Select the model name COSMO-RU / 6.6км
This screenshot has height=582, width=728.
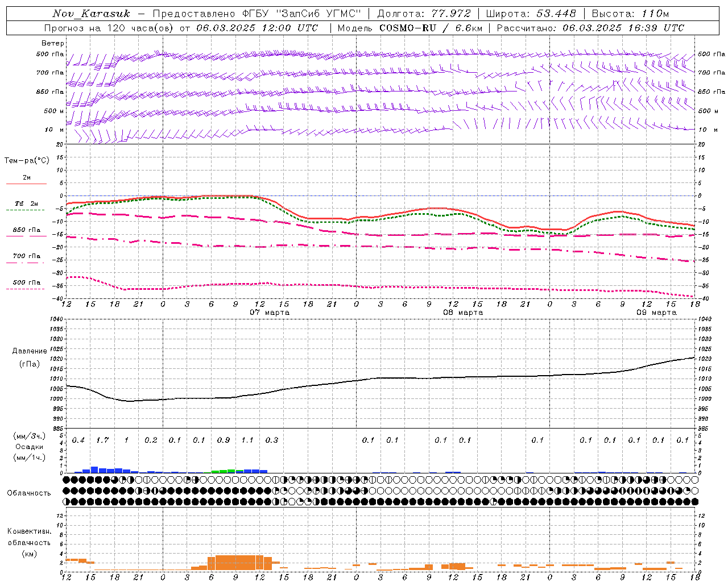(x=431, y=28)
